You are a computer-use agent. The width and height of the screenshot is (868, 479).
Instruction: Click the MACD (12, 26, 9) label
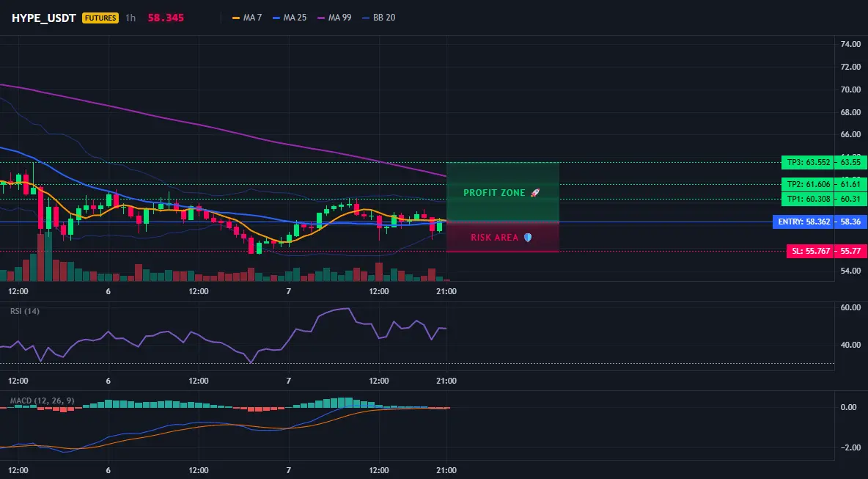coord(42,401)
